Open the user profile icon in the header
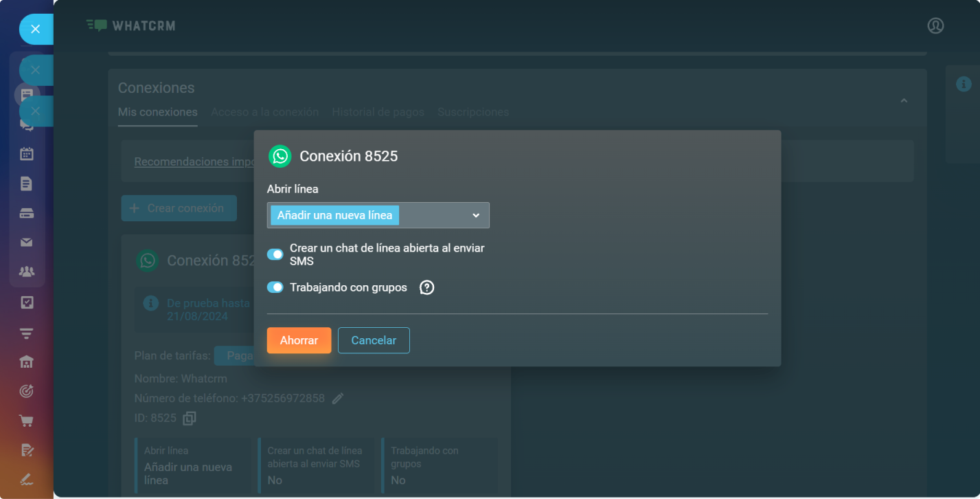 (935, 25)
